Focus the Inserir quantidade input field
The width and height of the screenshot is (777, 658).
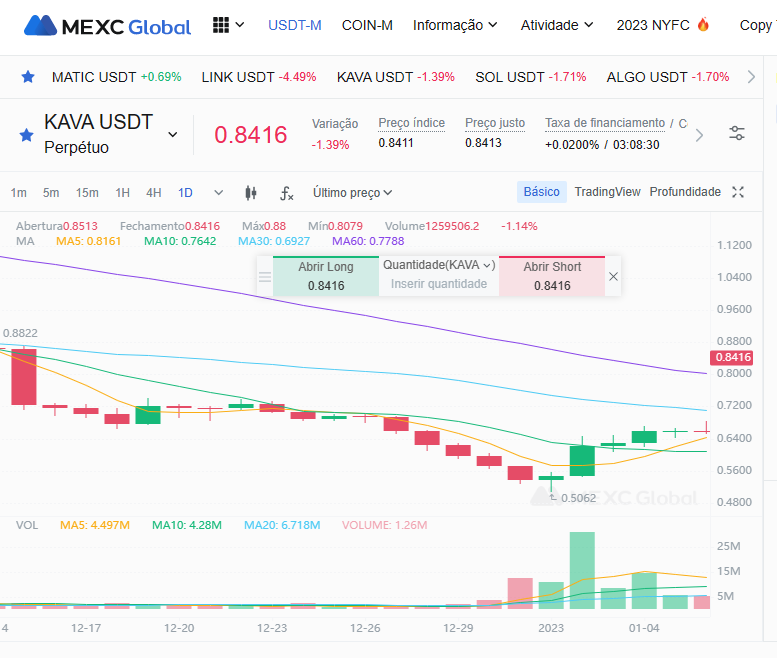pyautogui.click(x=439, y=284)
